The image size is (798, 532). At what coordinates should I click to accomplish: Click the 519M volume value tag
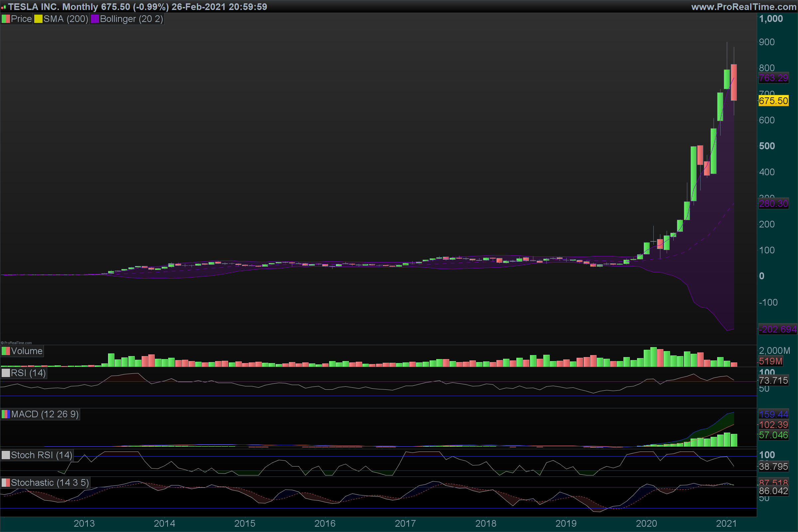pyautogui.click(x=770, y=361)
